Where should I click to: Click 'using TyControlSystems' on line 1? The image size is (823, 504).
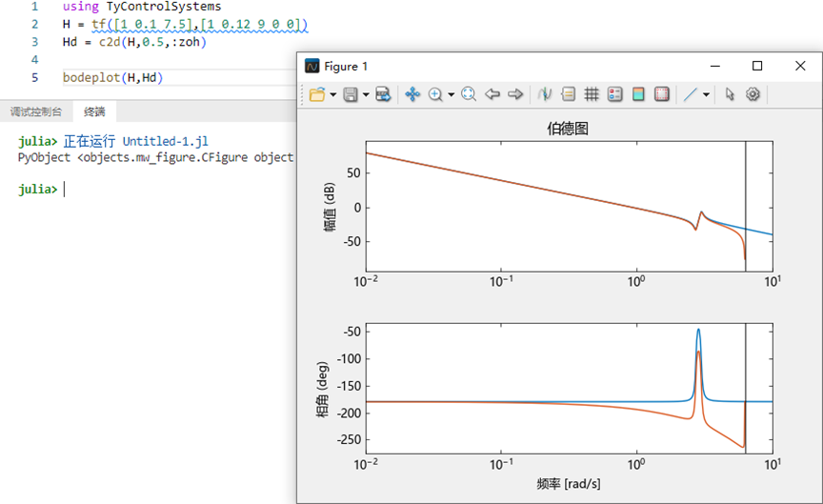pos(142,7)
